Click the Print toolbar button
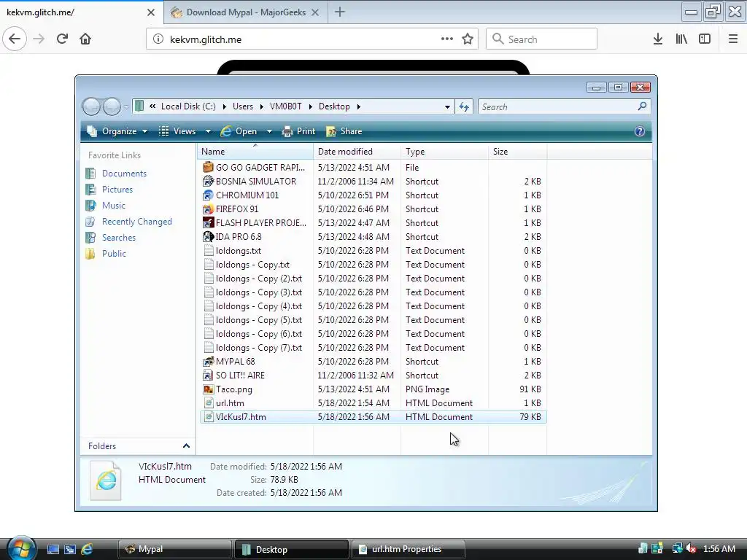747x560 pixels. (298, 131)
